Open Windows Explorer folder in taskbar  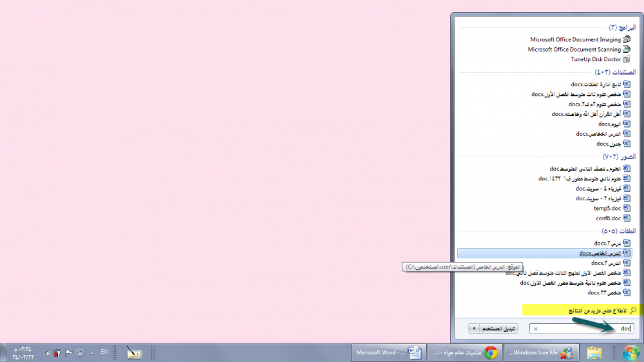[594, 352]
